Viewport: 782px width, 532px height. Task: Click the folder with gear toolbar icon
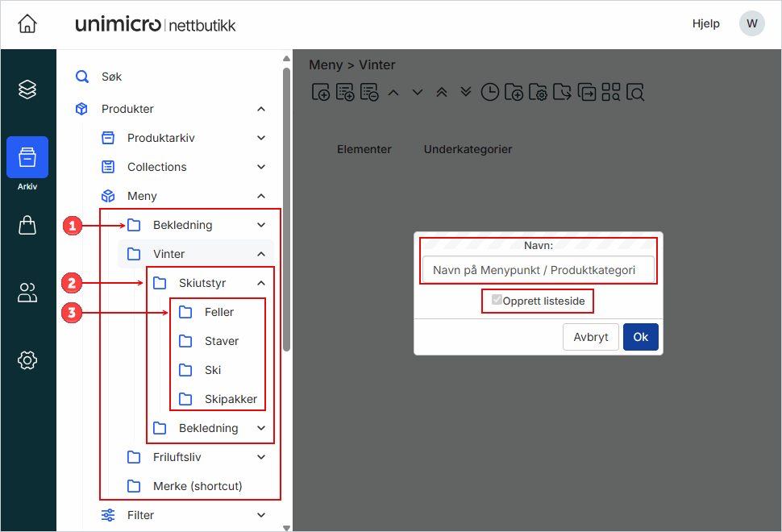click(x=538, y=93)
